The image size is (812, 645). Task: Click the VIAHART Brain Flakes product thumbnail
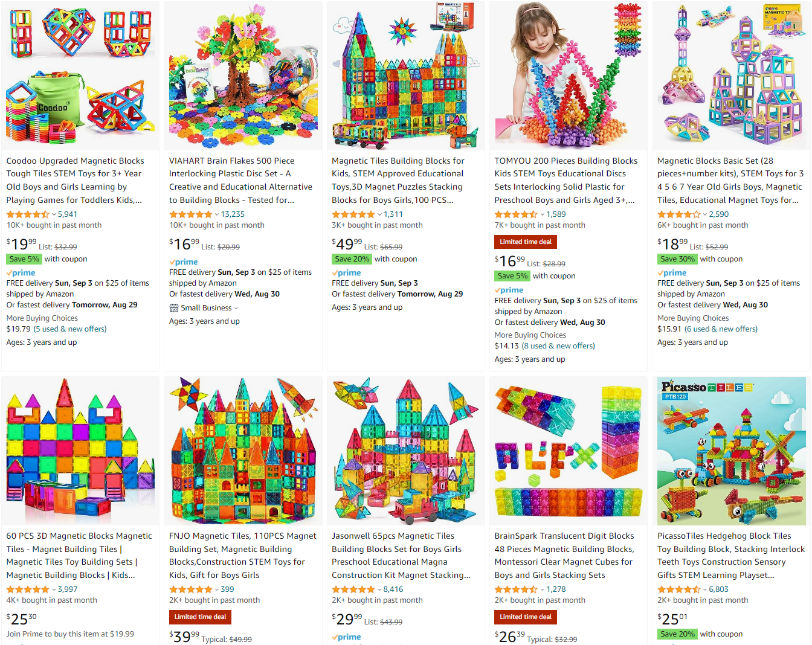point(243,75)
